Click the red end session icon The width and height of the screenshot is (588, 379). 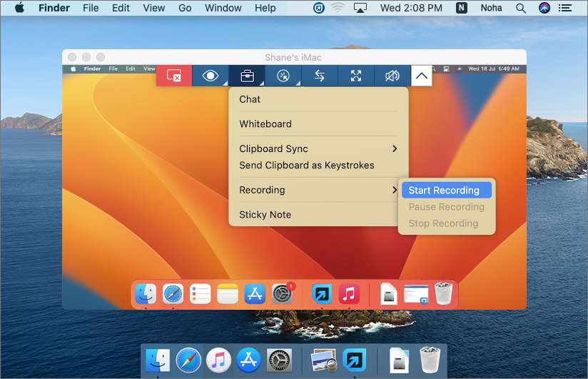(174, 76)
